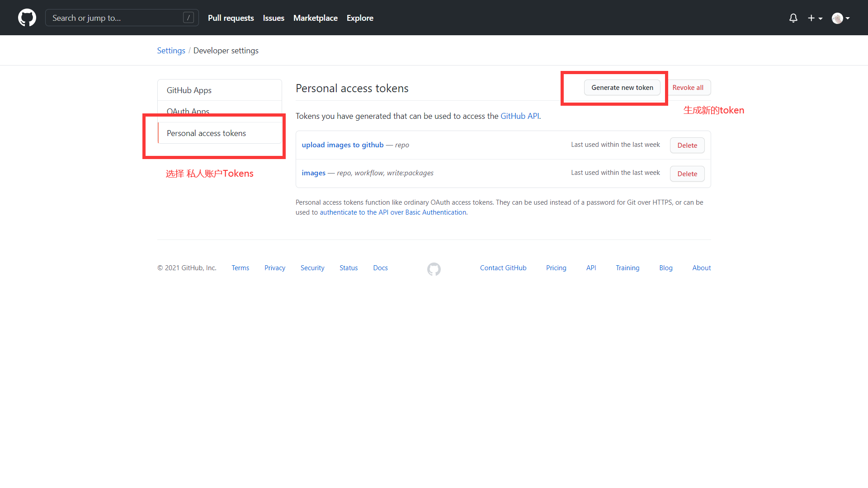Open the images token link

pyautogui.click(x=313, y=173)
